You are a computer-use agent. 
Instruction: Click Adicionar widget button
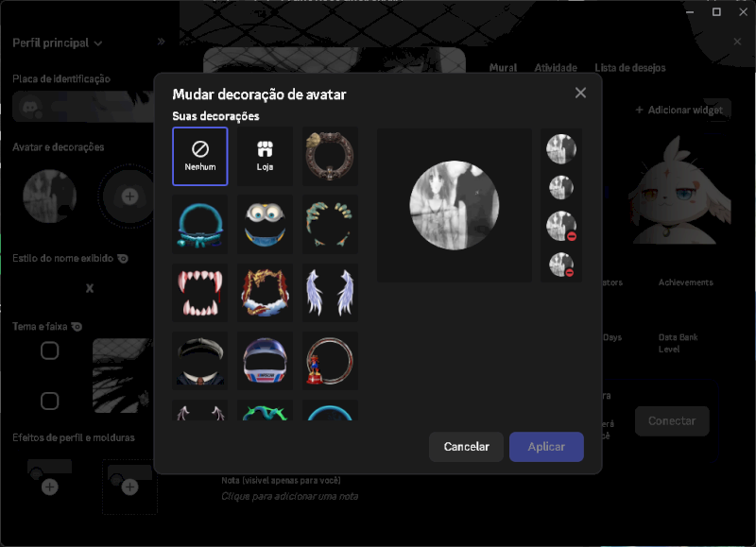pyautogui.click(x=679, y=110)
